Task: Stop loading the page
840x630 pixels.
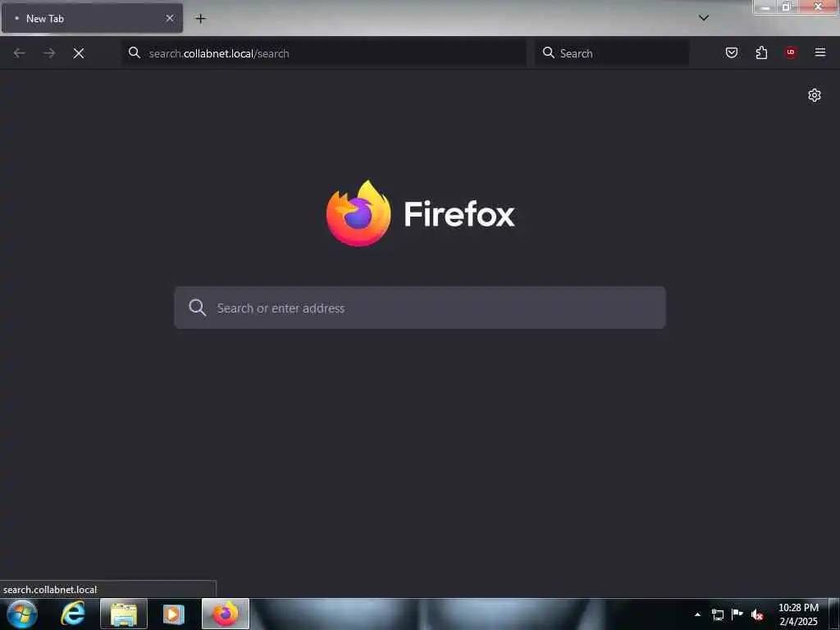Action: tap(79, 53)
